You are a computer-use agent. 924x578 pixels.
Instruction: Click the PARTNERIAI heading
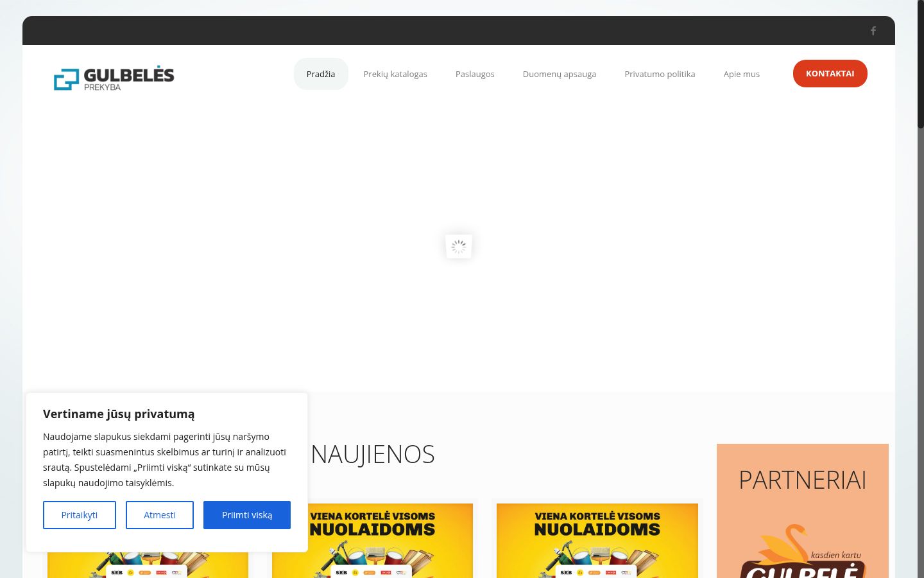tap(803, 480)
